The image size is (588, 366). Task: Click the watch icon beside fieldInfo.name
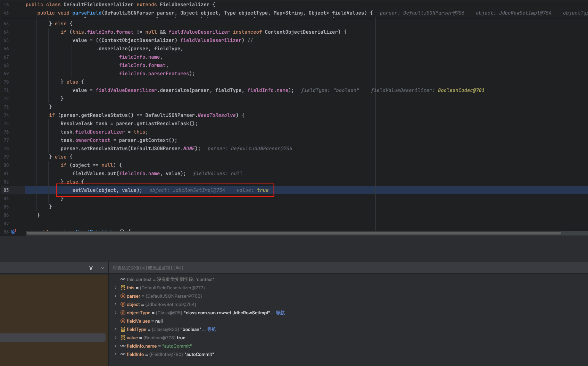(x=123, y=346)
